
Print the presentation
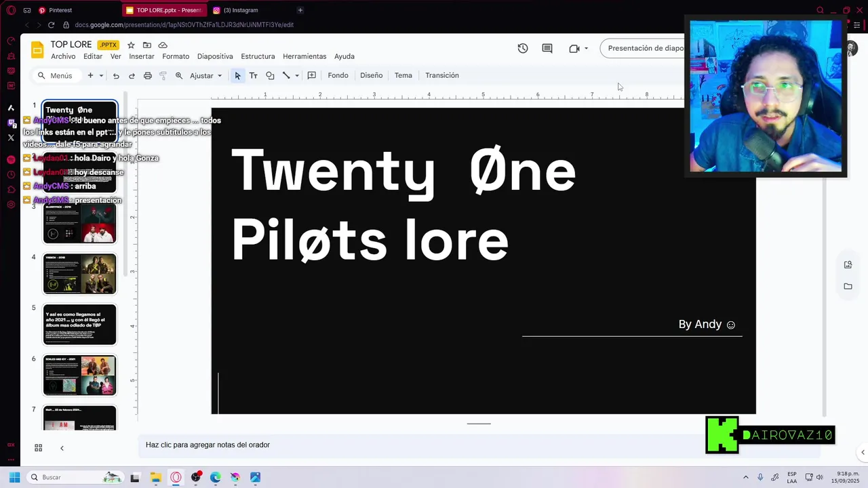point(147,76)
